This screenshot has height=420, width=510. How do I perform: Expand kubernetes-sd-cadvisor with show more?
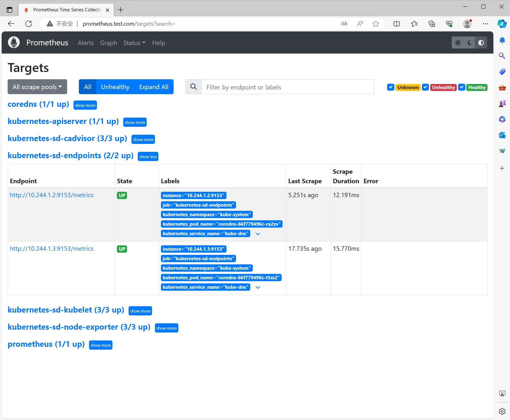(x=143, y=139)
